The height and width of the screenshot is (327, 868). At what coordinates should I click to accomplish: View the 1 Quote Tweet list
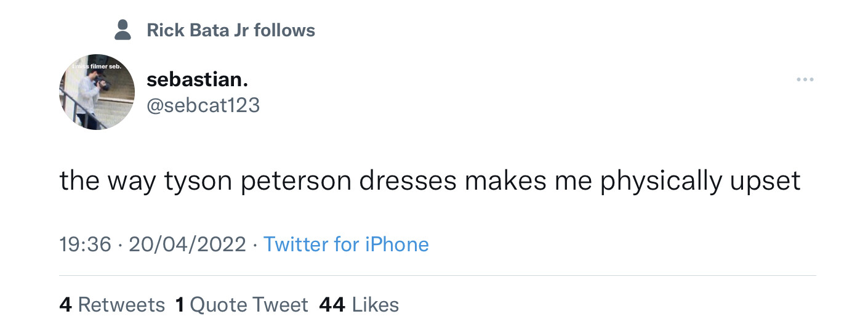tap(241, 305)
